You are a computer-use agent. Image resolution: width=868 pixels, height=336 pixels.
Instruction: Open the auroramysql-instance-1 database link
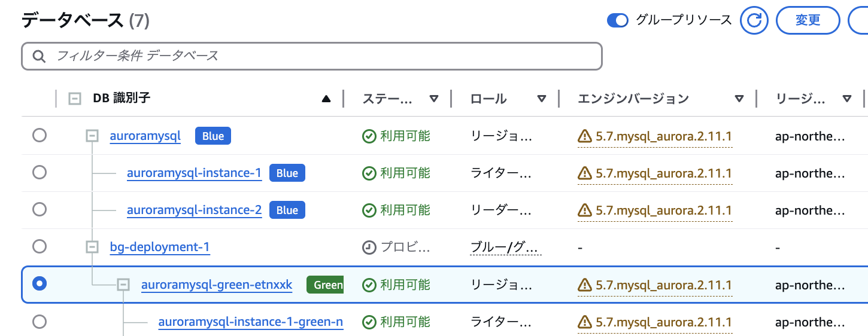pos(194,173)
